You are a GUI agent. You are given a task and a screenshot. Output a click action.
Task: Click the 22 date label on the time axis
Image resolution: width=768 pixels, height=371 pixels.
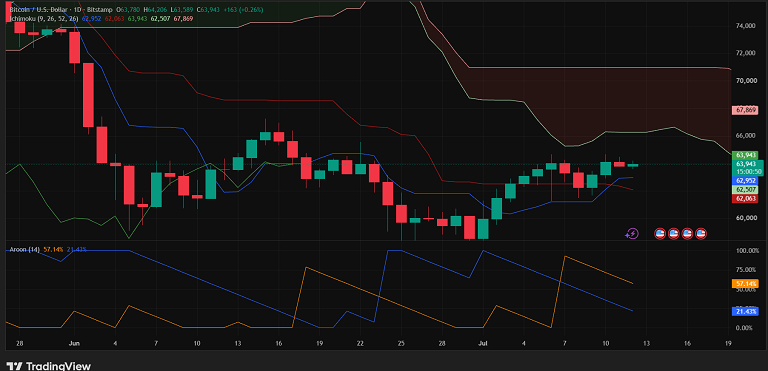pyautogui.click(x=360, y=344)
